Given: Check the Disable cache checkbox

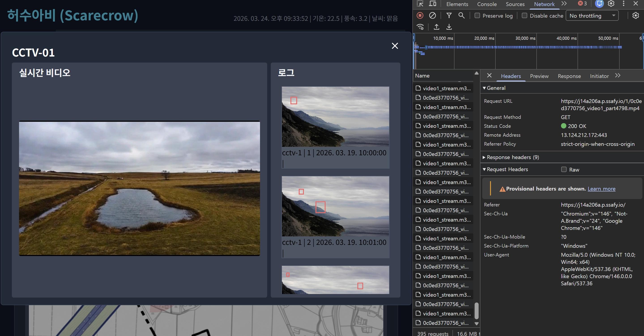Looking at the screenshot, I should coord(525,15).
